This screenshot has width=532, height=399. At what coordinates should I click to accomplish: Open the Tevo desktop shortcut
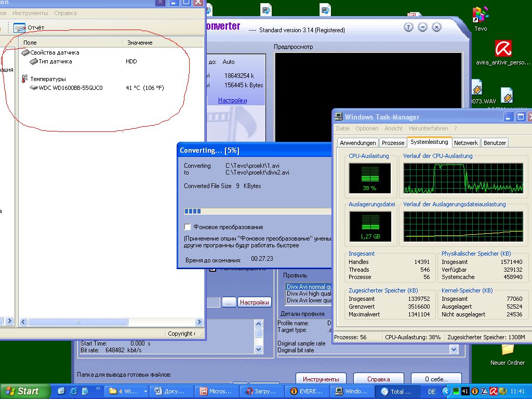click(x=481, y=15)
